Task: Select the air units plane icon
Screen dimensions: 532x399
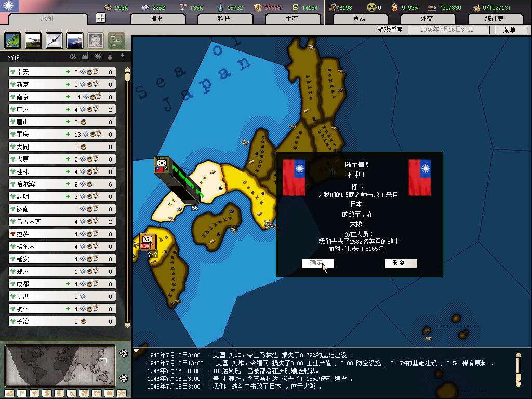Action: pos(54,41)
